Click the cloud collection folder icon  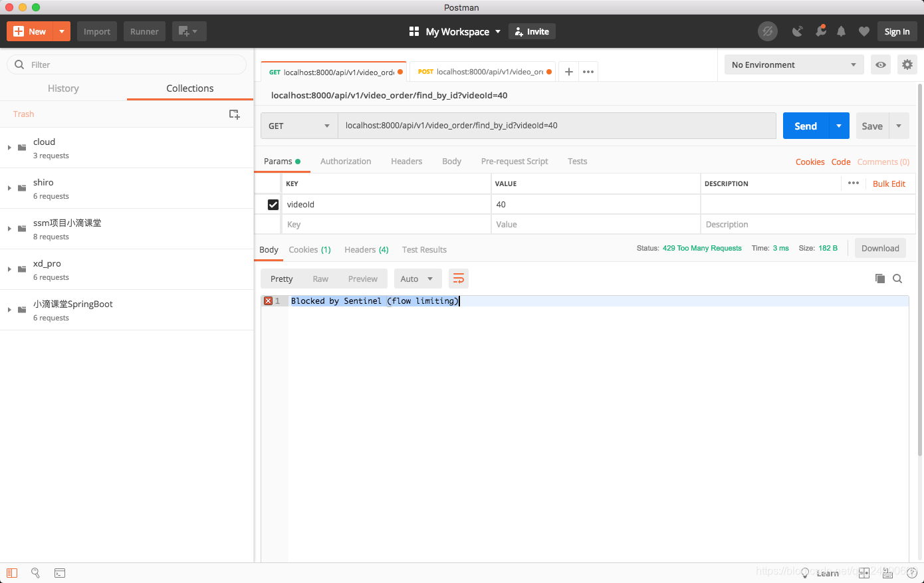coord(22,148)
